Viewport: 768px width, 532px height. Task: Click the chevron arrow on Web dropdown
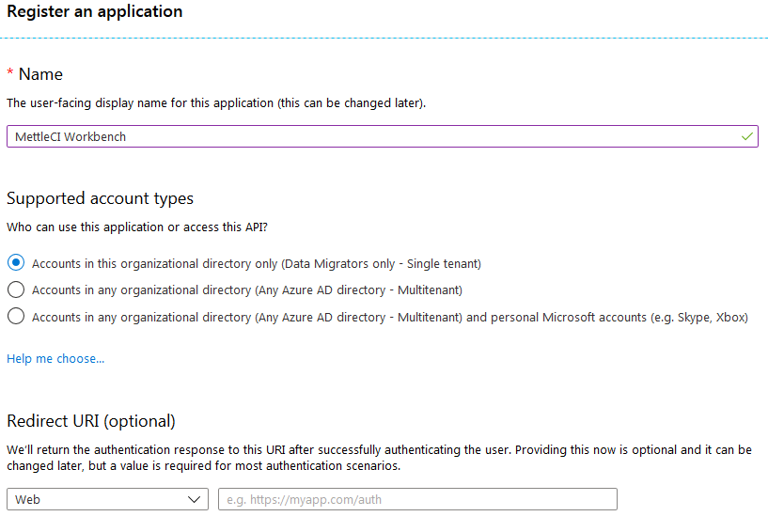[x=196, y=499]
